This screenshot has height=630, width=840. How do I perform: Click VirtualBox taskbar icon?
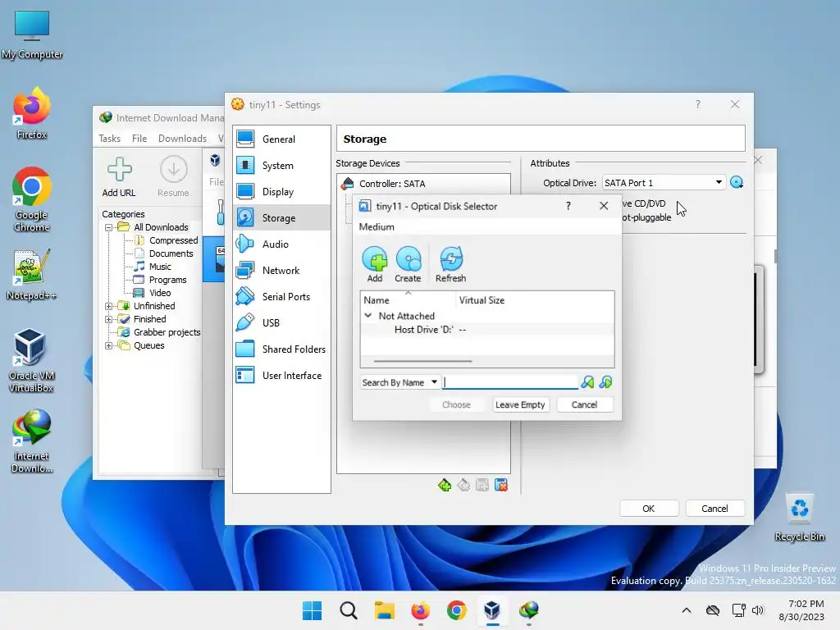tap(492, 610)
